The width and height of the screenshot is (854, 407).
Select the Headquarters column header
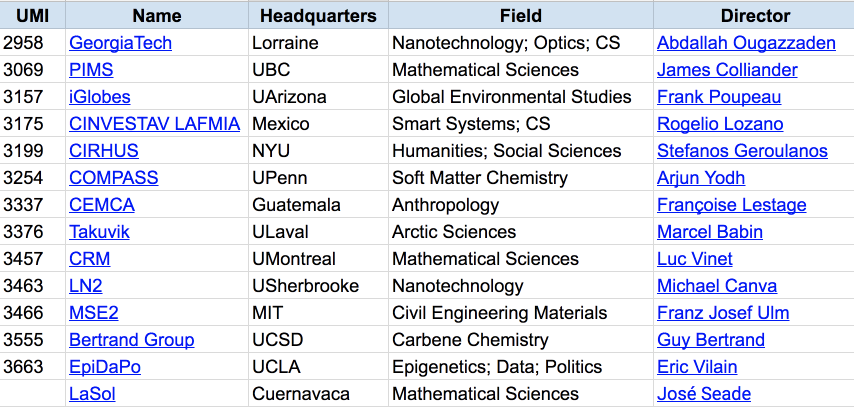[318, 15]
